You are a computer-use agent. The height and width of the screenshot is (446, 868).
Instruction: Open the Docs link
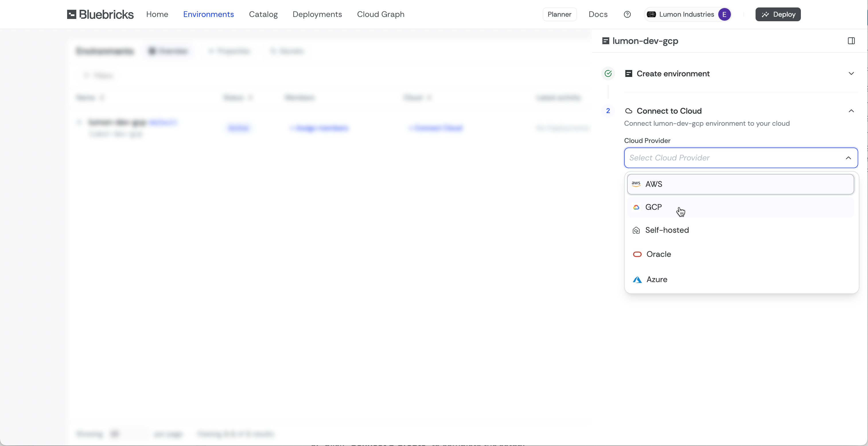click(x=598, y=14)
